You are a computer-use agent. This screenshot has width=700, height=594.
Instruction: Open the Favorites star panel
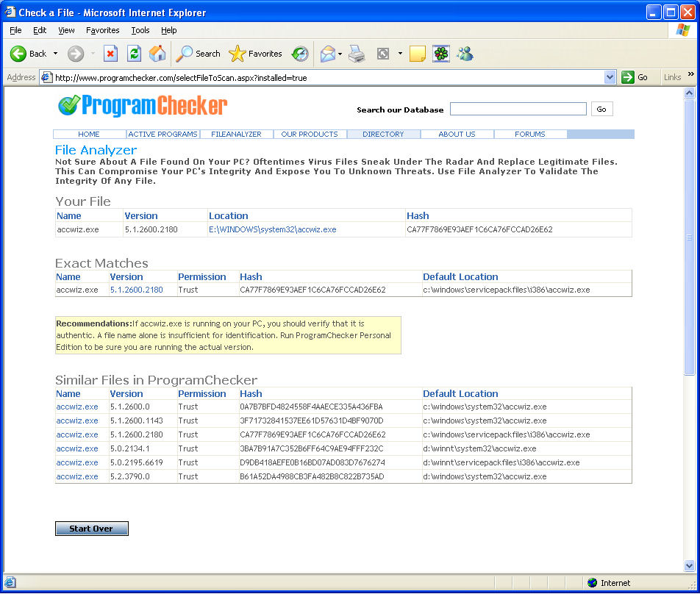click(x=237, y=54)
